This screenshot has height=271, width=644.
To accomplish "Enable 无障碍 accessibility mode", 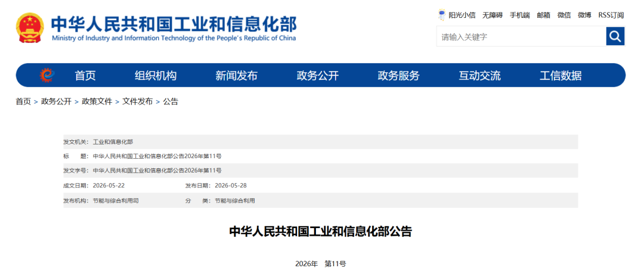I will (492, 15).
